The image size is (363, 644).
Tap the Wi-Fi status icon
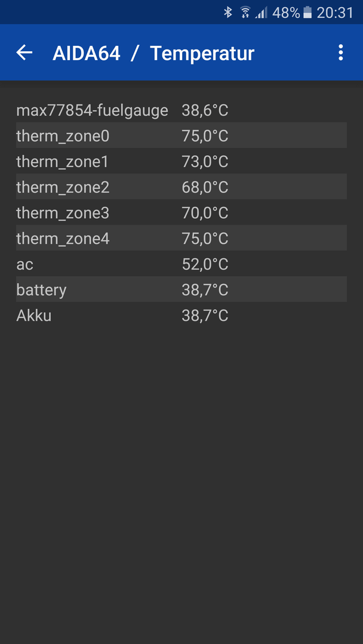[x=245, y=13]
